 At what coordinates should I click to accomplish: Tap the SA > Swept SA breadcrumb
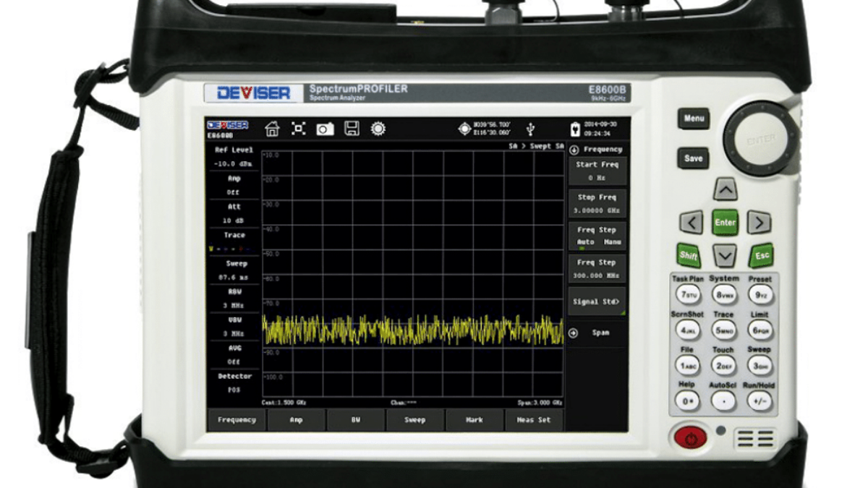(536, 146)
